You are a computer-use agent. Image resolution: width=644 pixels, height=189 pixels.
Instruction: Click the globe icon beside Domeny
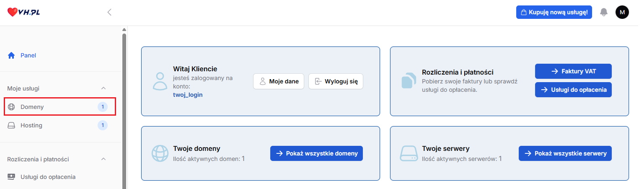11,107
